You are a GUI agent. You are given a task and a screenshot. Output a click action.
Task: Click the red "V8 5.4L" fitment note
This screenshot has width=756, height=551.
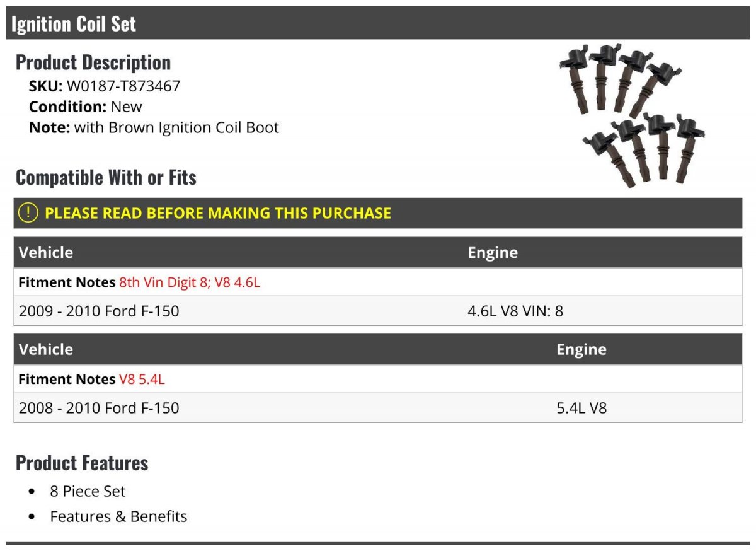coord(142,380)
